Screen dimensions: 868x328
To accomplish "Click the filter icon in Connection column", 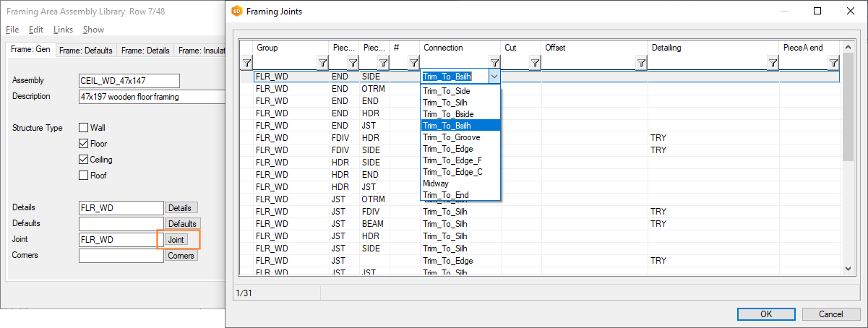I will (494, 64).
